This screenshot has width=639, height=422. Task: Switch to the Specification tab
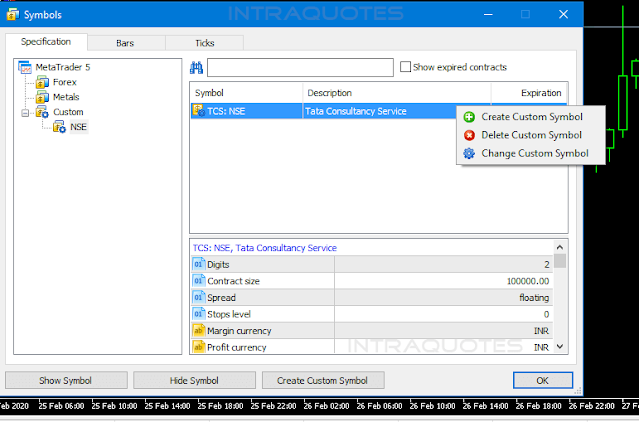(46, 42)
